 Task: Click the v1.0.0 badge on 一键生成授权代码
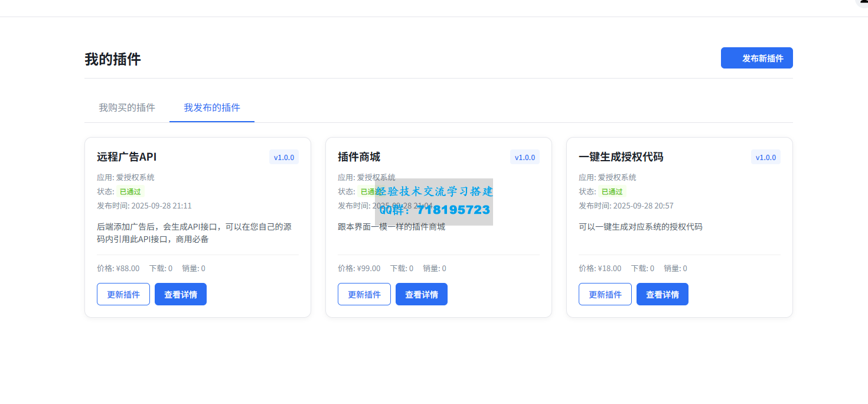click(766, 157)
